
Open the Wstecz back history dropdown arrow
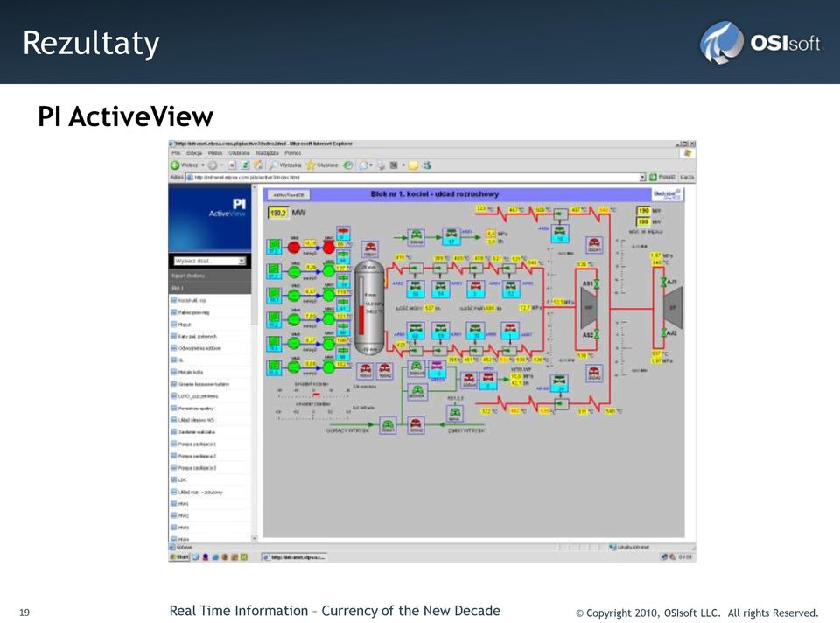click(202, 165)
